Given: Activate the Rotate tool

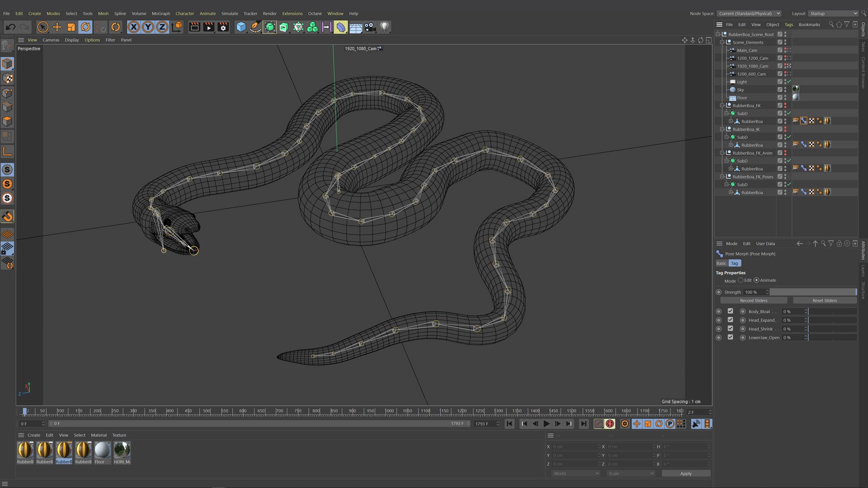Looking at the screenshot, I should click(x=85, y=27).
